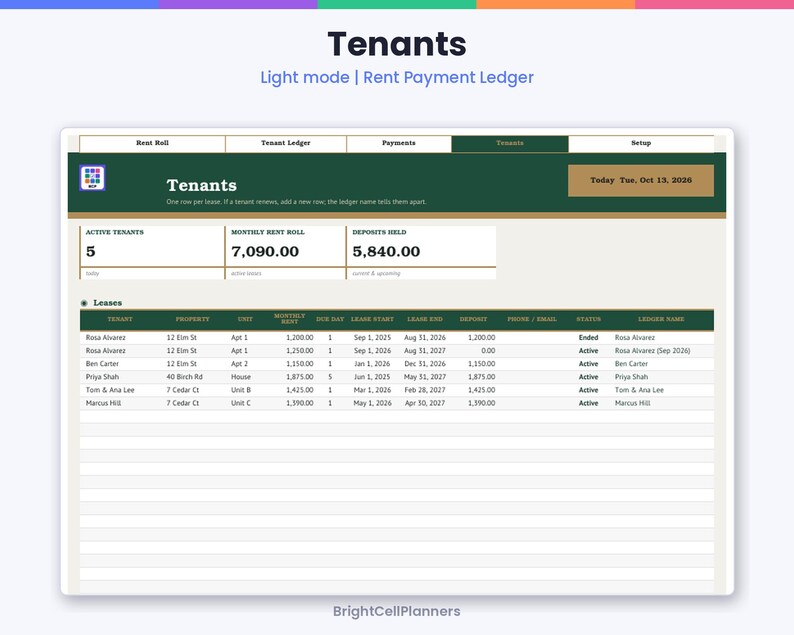Select lease start Mar 1, 2026
Viewport: 794px width, 635px height.
pos(372,390)
